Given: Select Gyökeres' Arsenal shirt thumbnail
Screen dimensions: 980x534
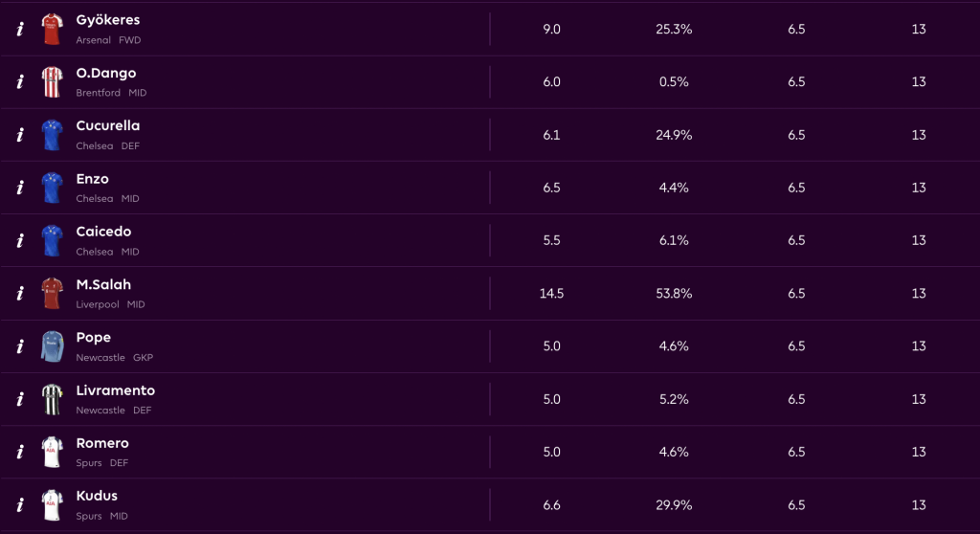Looking at the screenshot, I should coord(52,29).
